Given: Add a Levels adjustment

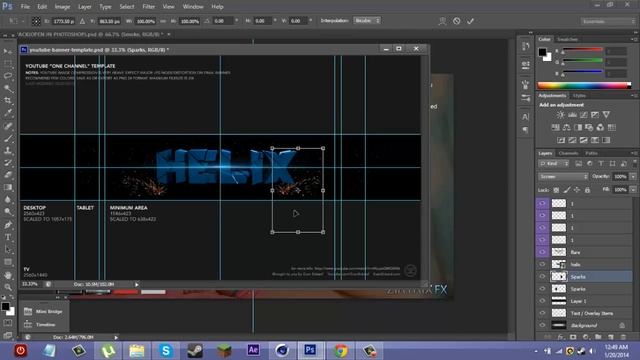Looking at the screenshot, I should point(572,115).
